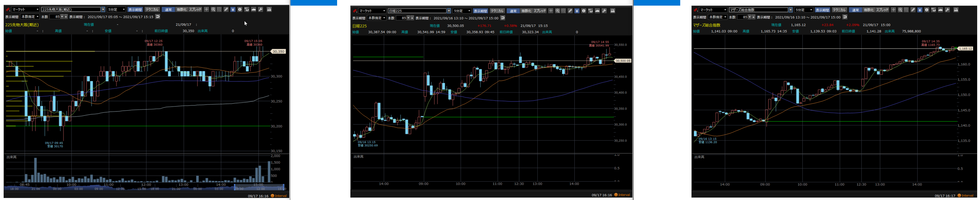Click crosshair plus icon in マザーズ総合指数 toolbar

pyautogui.click(x=893, y=10)
